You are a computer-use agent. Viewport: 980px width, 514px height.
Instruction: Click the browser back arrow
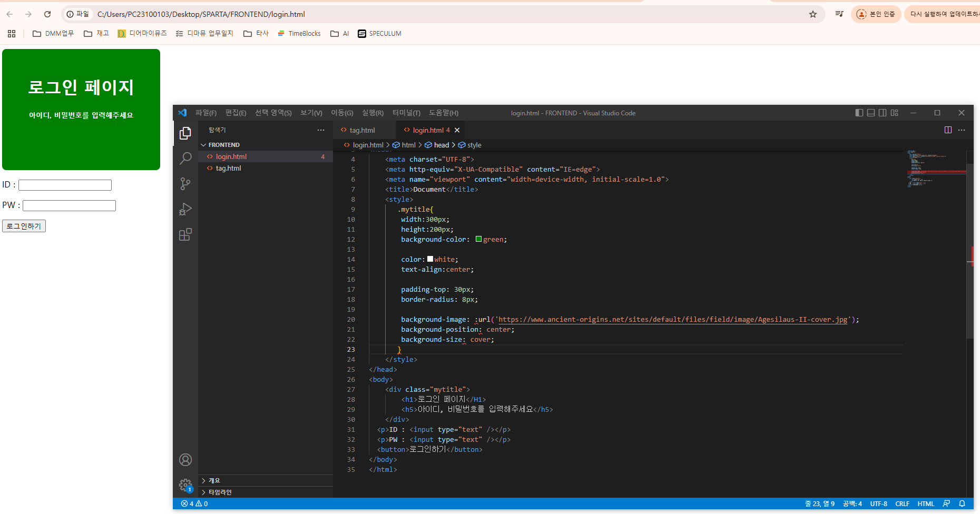[x=9, y=14]
